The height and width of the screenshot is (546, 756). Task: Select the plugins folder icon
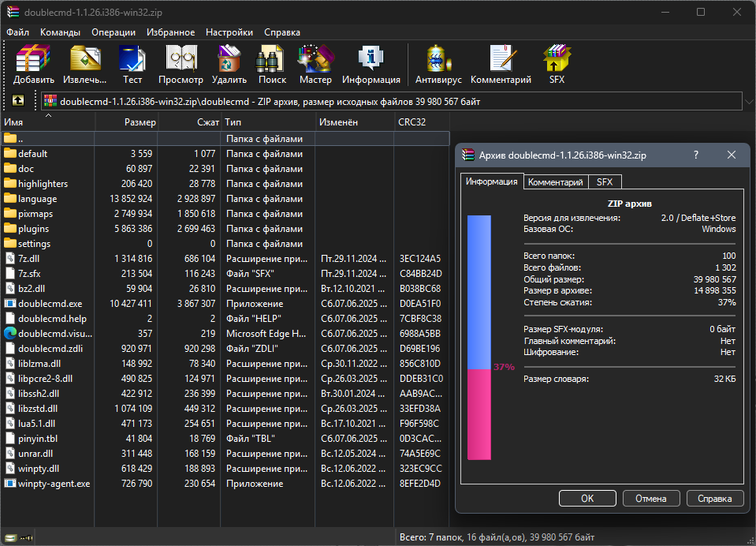pyautogui.click(x=10, y=228)
